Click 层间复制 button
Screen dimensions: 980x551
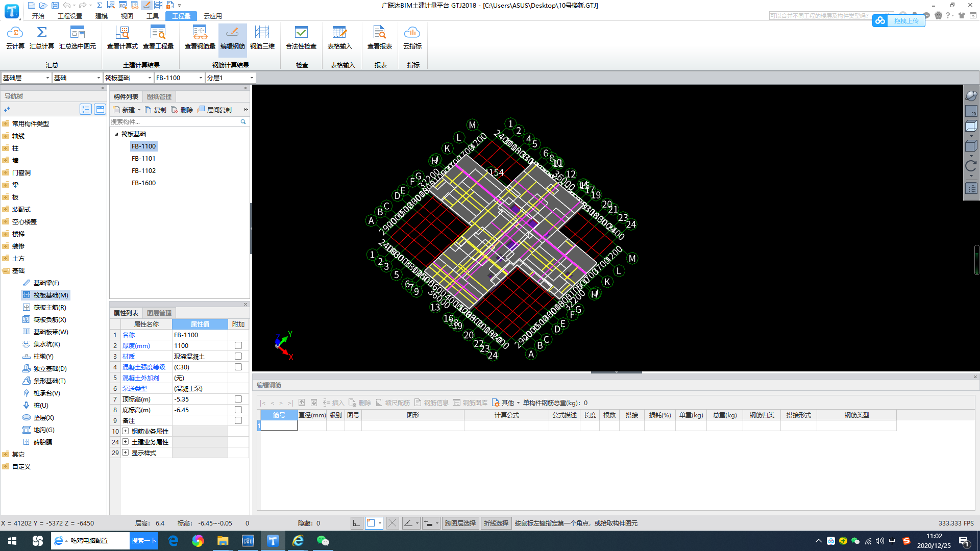tap(215, 110)
